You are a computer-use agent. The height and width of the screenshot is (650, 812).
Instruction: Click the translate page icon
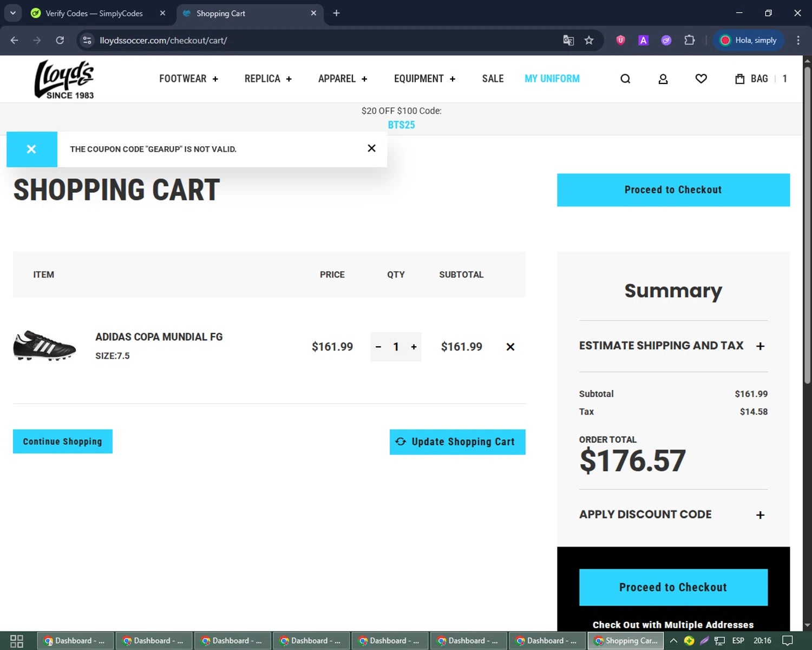point(568,40)
